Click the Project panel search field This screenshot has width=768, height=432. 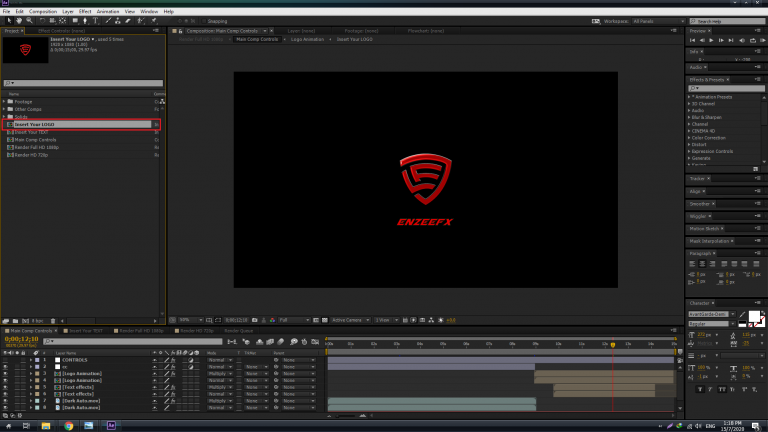83,83
